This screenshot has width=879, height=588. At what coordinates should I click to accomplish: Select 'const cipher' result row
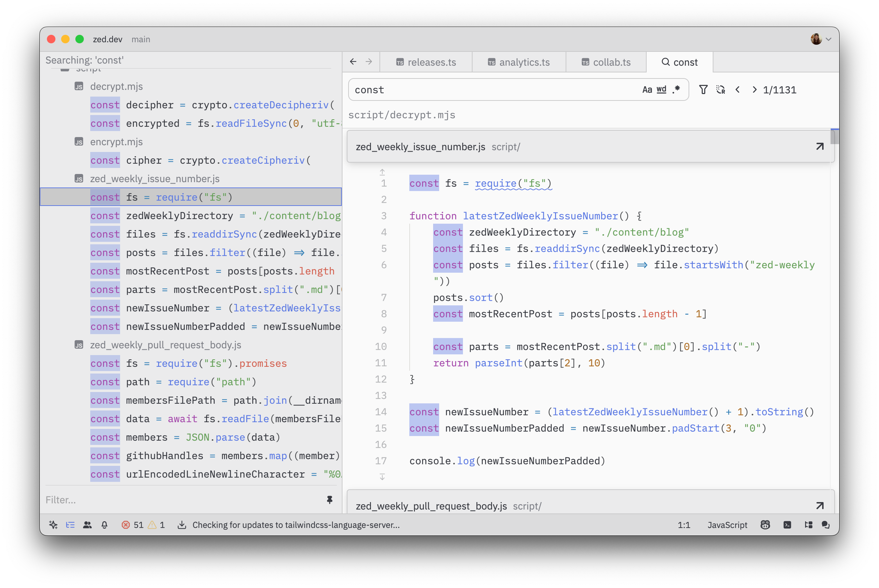[x=191, y=160]
